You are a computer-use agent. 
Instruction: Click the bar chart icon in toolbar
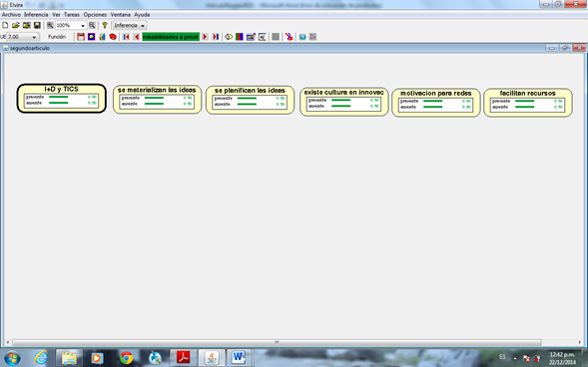(x=102, y=37)
